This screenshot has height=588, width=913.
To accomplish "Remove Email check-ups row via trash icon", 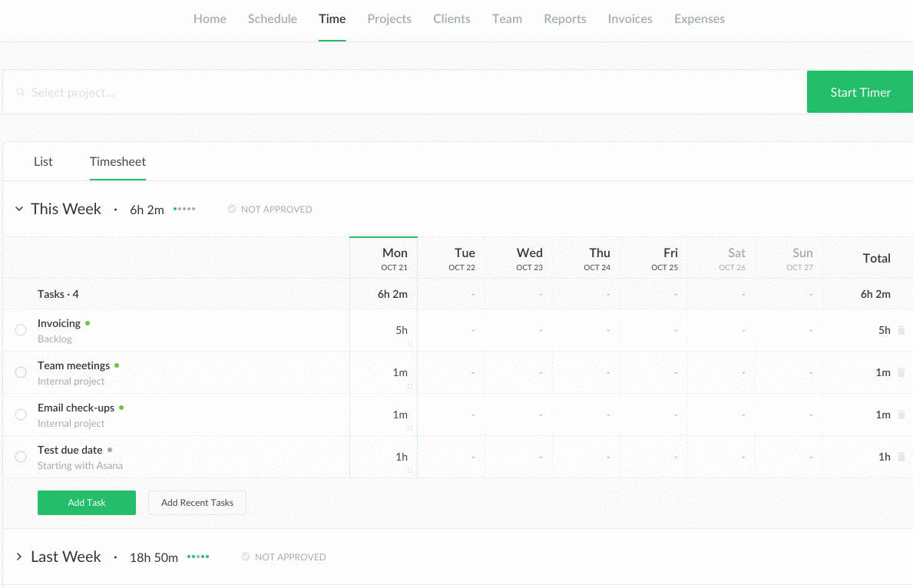I will (x=901, y=415).
